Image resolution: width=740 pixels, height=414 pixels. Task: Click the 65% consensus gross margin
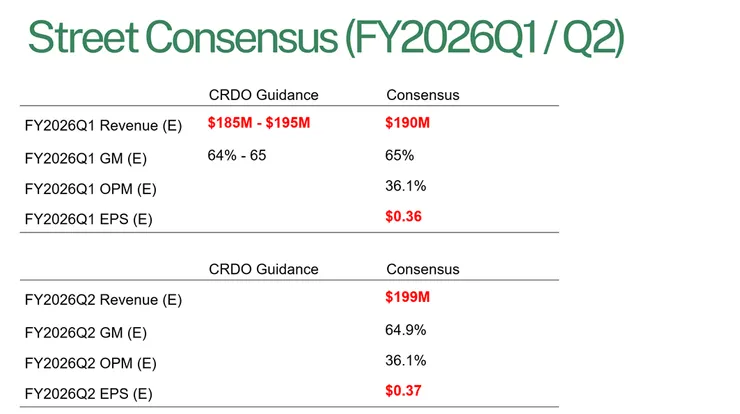399,155
